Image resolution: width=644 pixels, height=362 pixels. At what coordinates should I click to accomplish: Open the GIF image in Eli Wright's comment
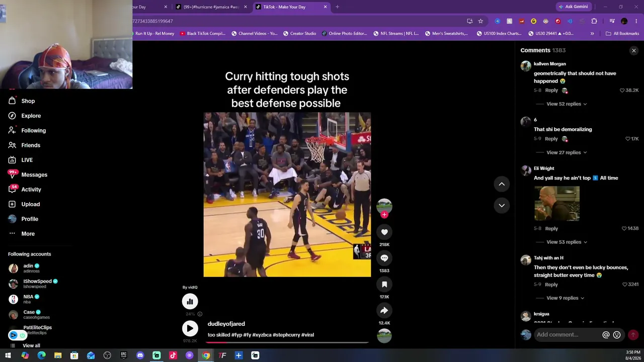557,204
